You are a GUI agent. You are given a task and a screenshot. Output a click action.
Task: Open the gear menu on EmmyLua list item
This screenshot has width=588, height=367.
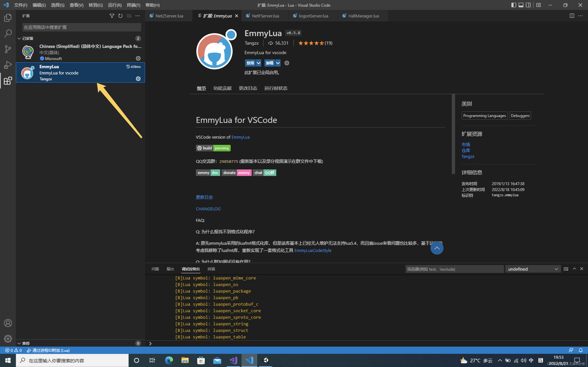[138, 79]
